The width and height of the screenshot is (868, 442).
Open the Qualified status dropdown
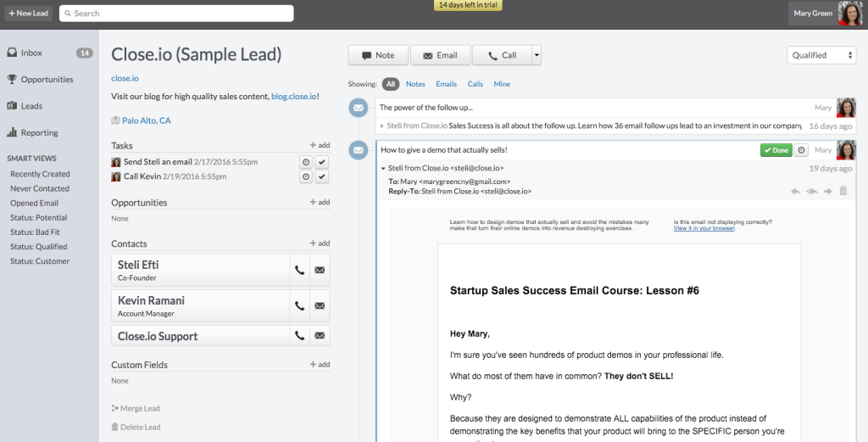(x=821, y=55)
